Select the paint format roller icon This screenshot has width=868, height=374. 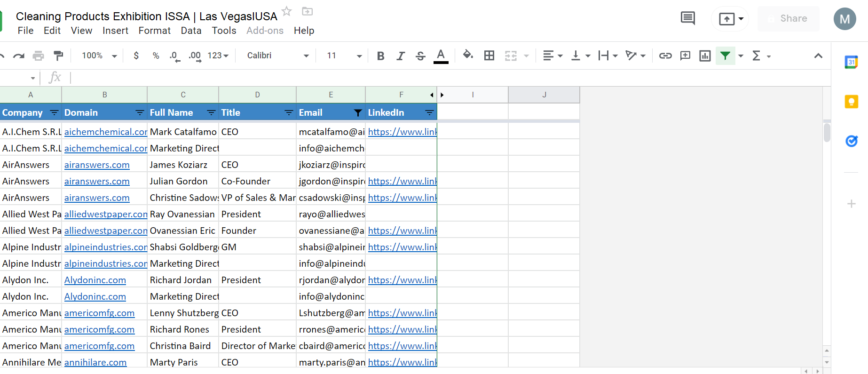(x=58, y=56)
